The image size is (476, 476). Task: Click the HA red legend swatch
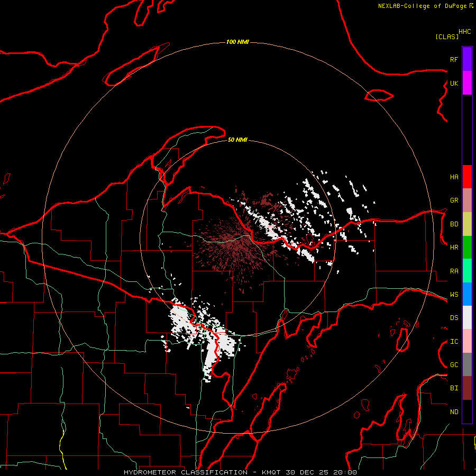pos(467,177)
